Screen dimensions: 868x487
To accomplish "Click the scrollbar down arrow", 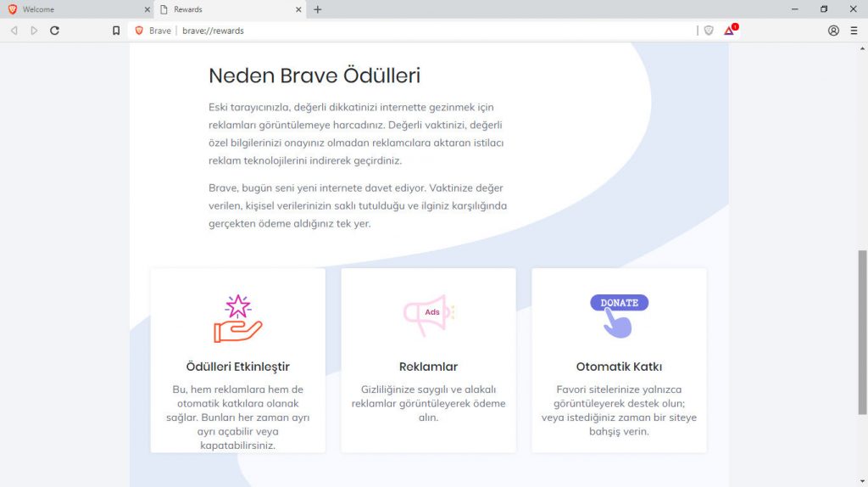I will [862, 482].
